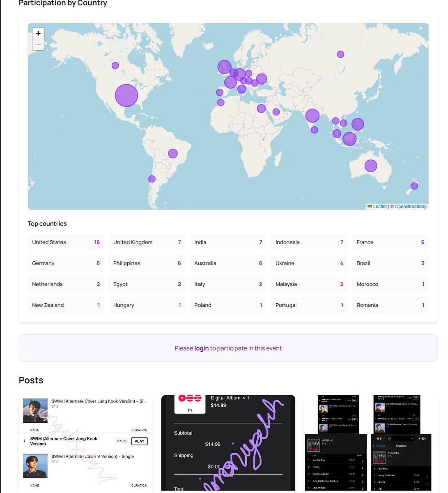Click the France country cell
This screenshot has height=493, width=448.
[391, 242]
